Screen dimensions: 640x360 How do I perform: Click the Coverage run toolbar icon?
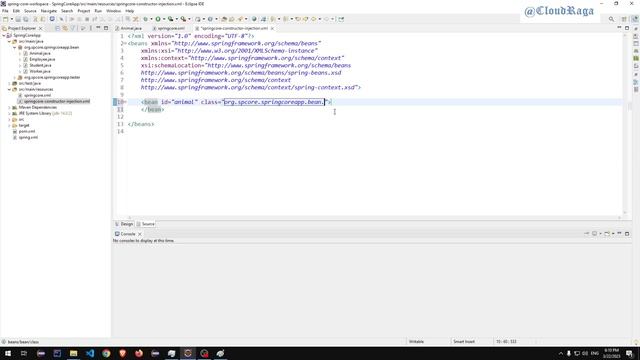point(171,19)
